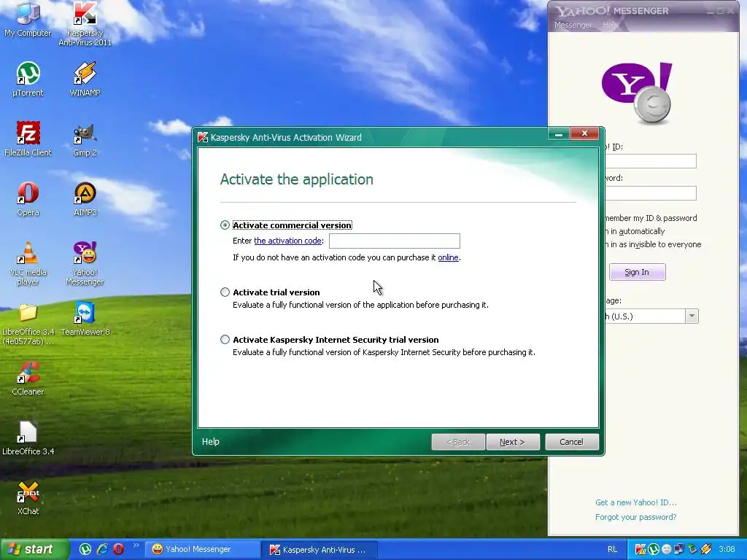
Task: Click the RL language bar indicator
Action: [612, 550]
